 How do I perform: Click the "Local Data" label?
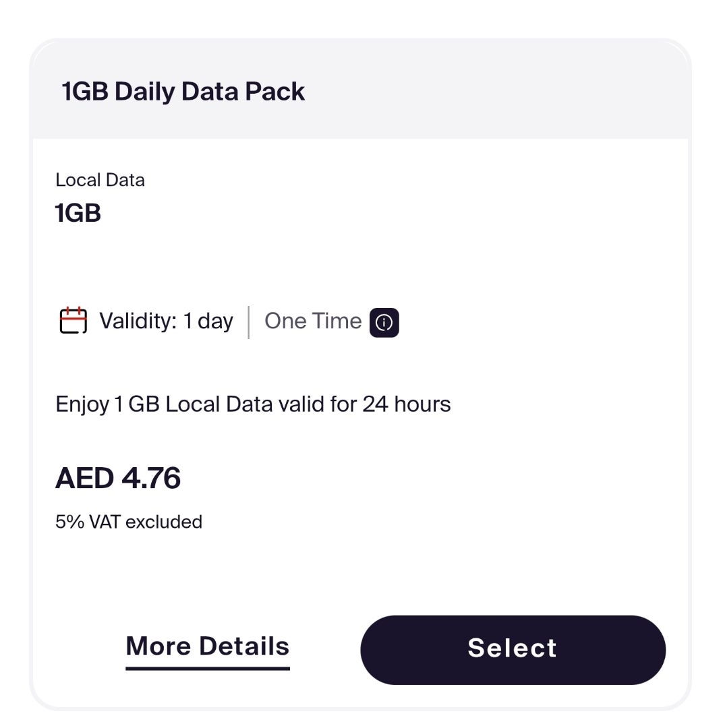point(100,180)
